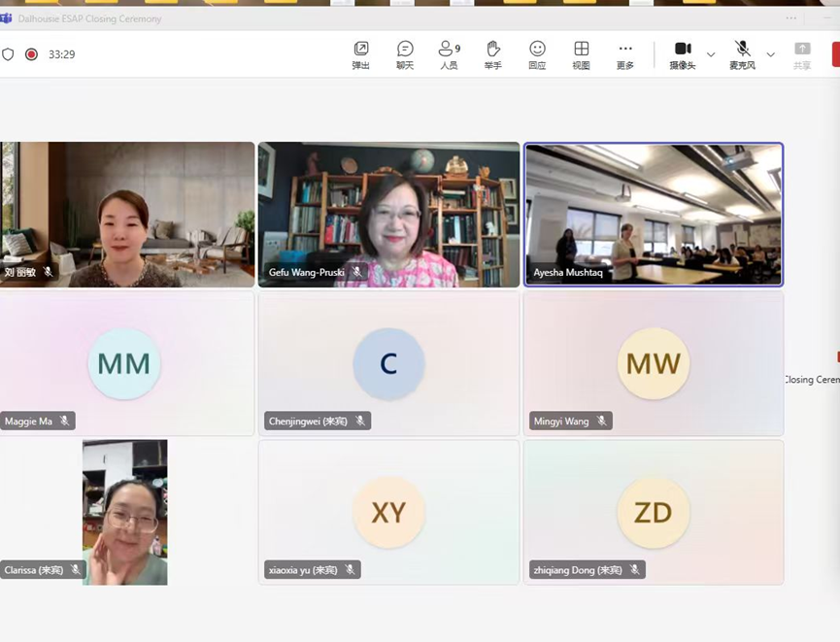Expand the camera options dropdown arrow

[711, 54]
